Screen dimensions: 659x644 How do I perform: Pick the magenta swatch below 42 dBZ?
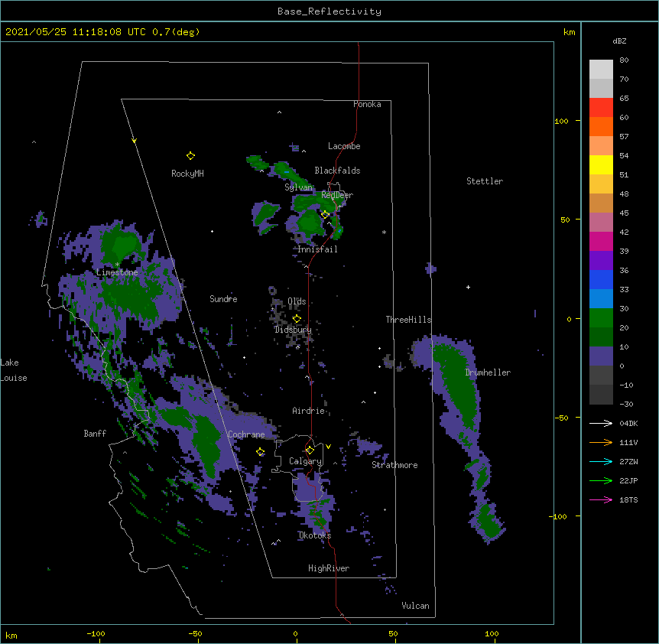point(601,241)
